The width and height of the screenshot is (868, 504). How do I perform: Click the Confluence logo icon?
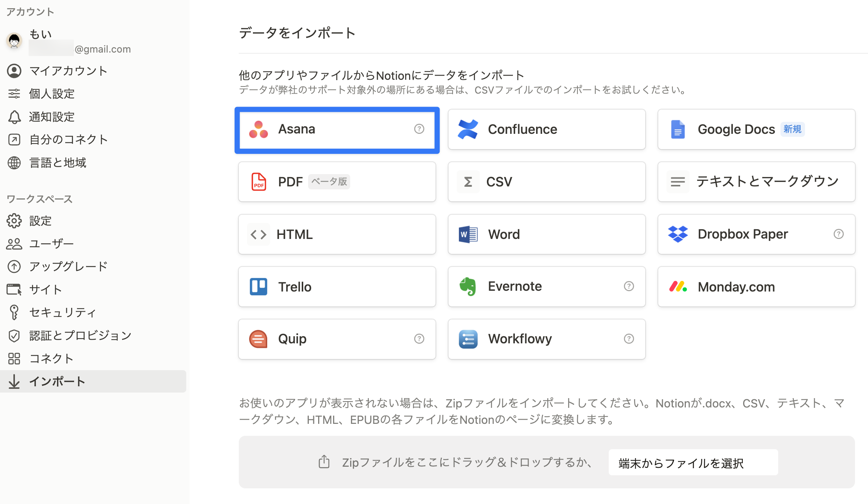point(468,129)
